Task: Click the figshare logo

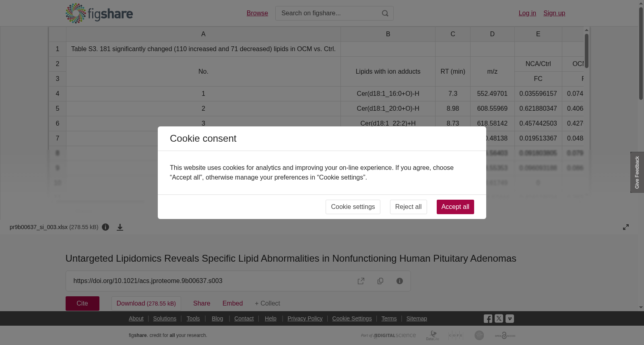Action: (99, 13)
